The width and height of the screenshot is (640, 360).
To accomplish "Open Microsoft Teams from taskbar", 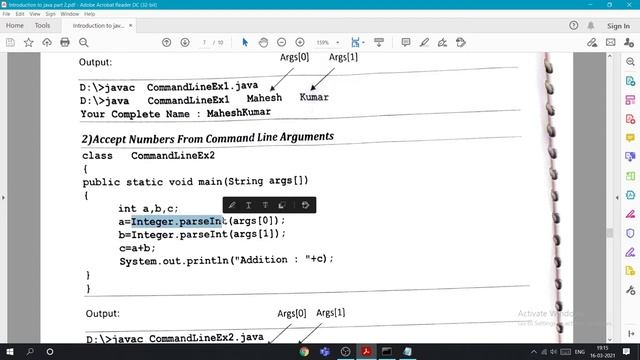I will [325, 351].
